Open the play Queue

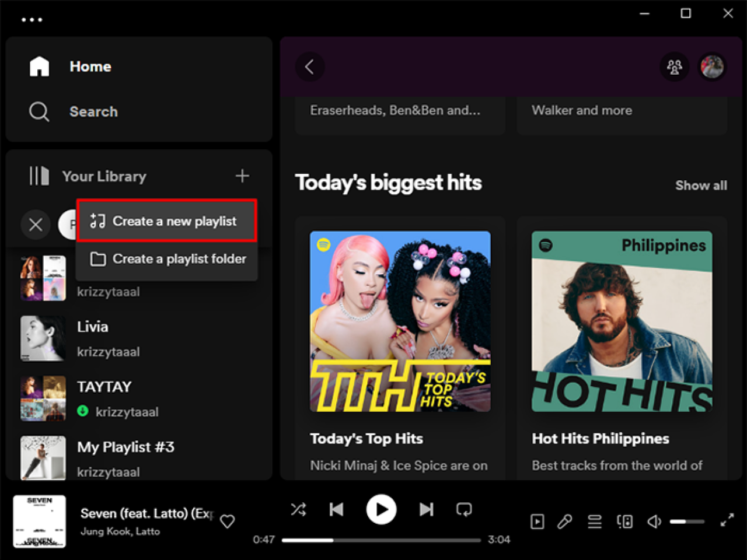tap(594, 521)
